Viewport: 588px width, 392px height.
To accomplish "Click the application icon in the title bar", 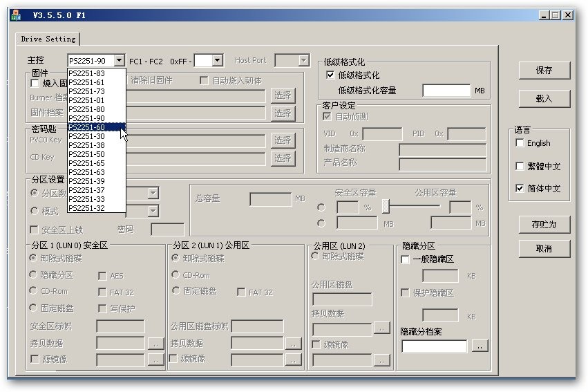I will pos(17,15).
